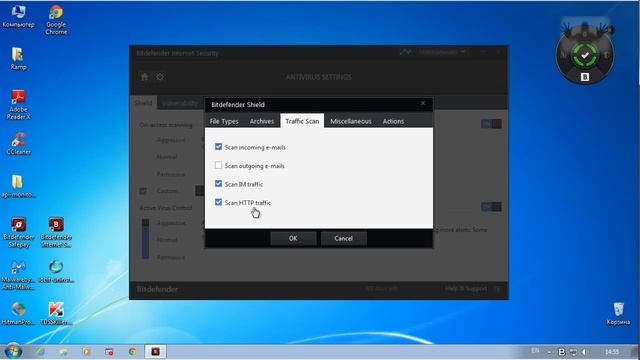Screen dimensions: 640x360
Task: Select the HitmanPro desktop icon
Action: point(18,313)
